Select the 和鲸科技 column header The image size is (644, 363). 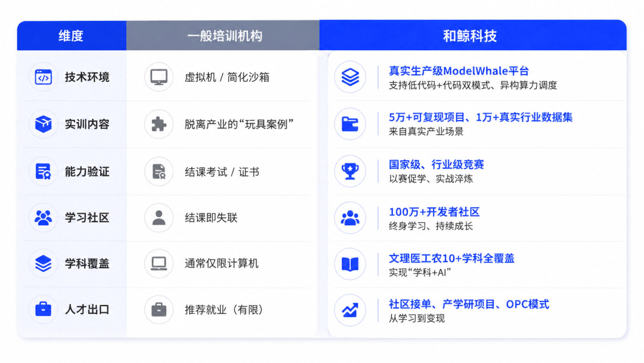pyautogui.click(x=473, y=36)
